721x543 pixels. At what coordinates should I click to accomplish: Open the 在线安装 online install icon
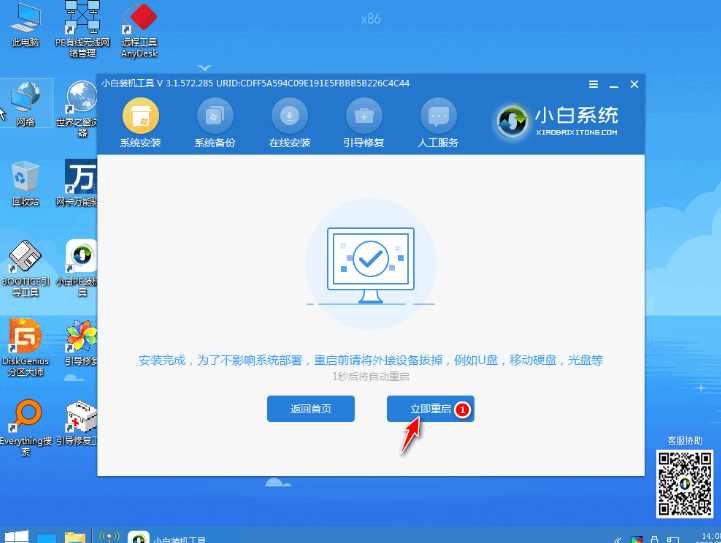click(x=289, y=123)
